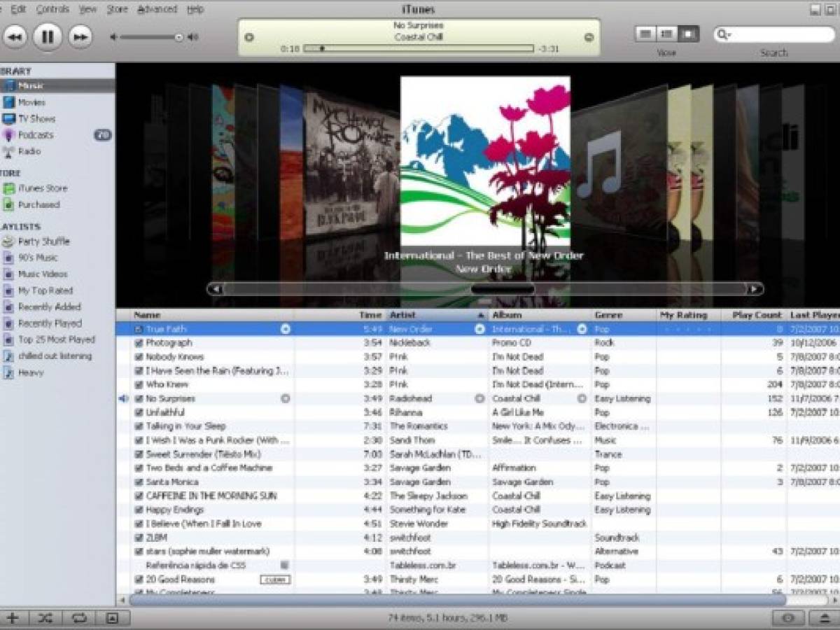This screenshot has height=630, width=840.
Task: Switch to grouped album view button
Action: click(x=667, y=34)
